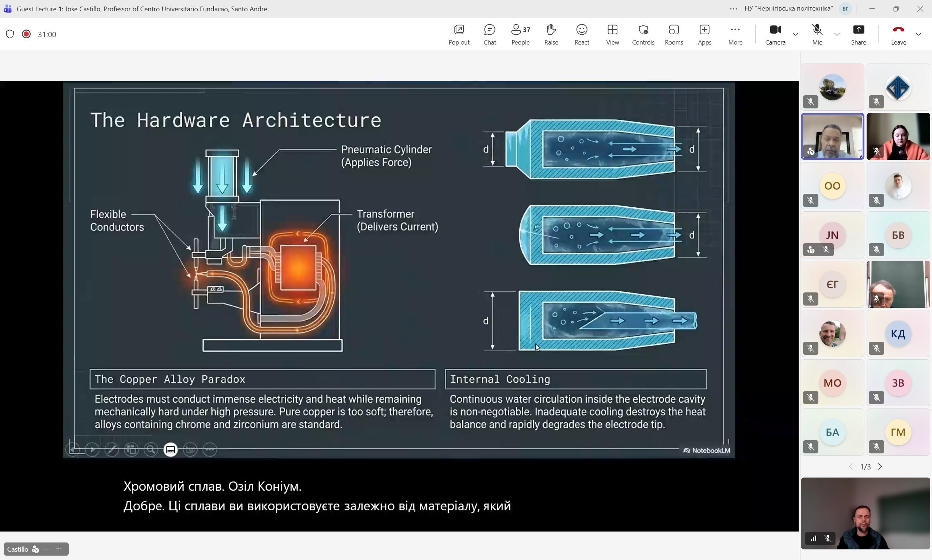Viewport: 932px width, 560px height.
Task: Open the More actions menu
Action: click(735, 34)
